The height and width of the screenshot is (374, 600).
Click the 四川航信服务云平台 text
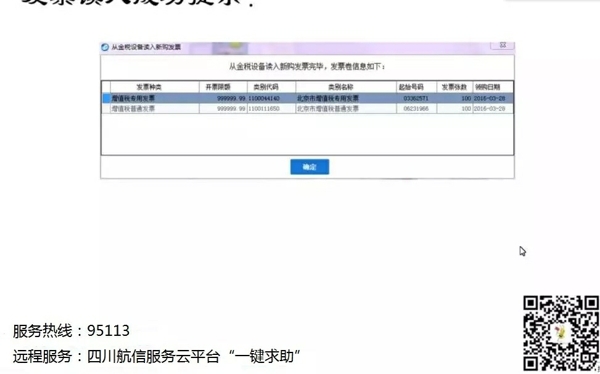153,356
